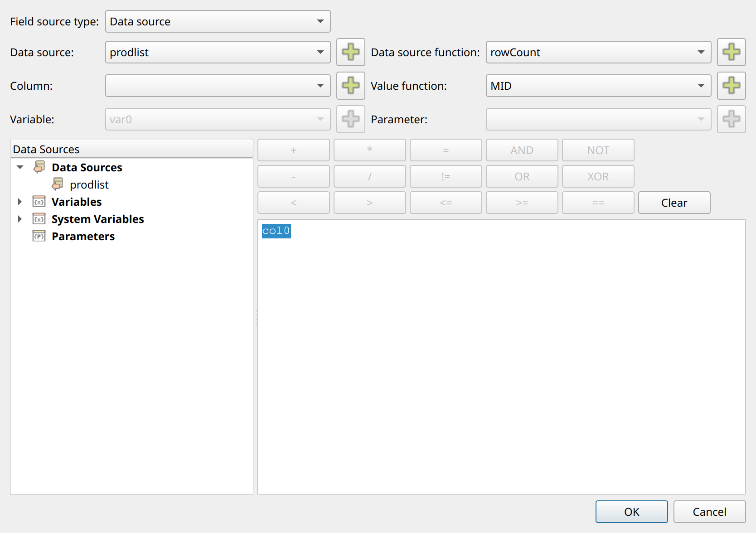Dismiss the dialog with Cancel
Image resolution: width=756 pixels, height=533 pixels.
(x=710, y=512)
